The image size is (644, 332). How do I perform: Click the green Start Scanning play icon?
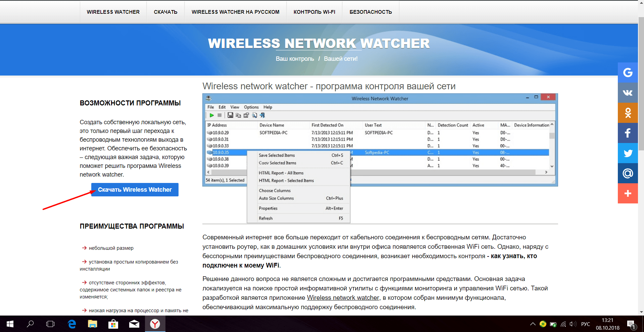click(x=211, y=115)
